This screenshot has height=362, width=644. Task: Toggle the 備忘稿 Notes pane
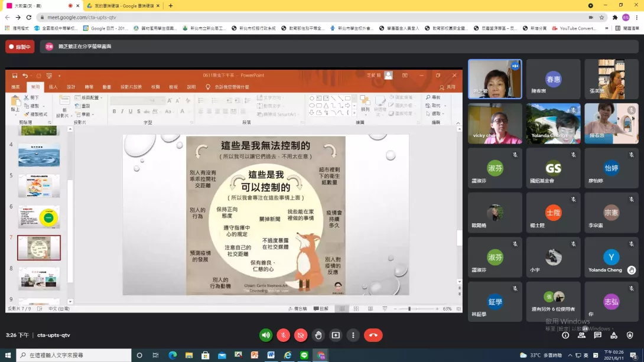coord(297,309)
